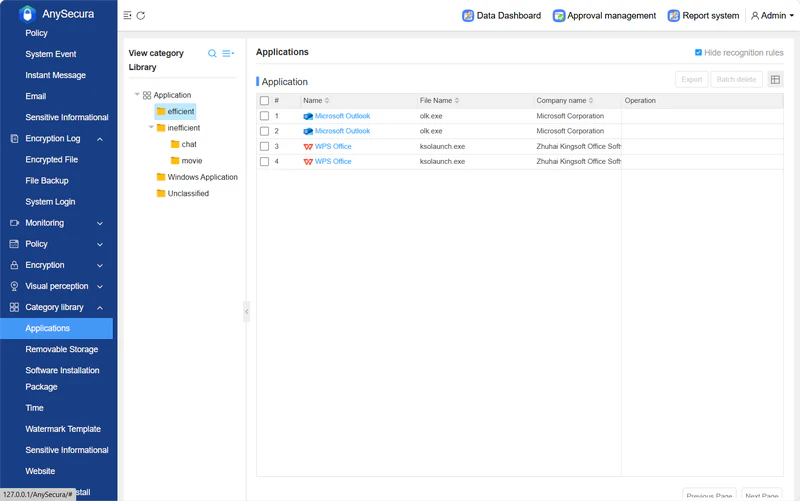
Task: Open Watermark Template menu item
Action: pyautogui.click(x=63, y=429)
